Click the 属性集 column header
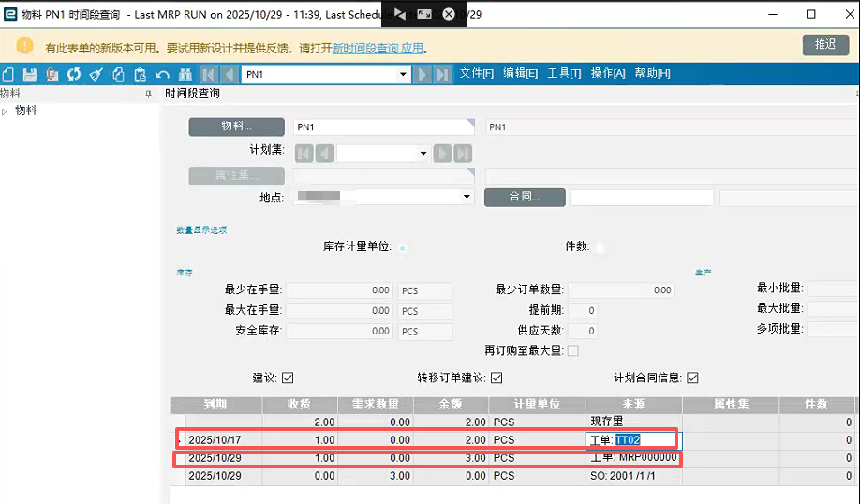 (731, 404)
